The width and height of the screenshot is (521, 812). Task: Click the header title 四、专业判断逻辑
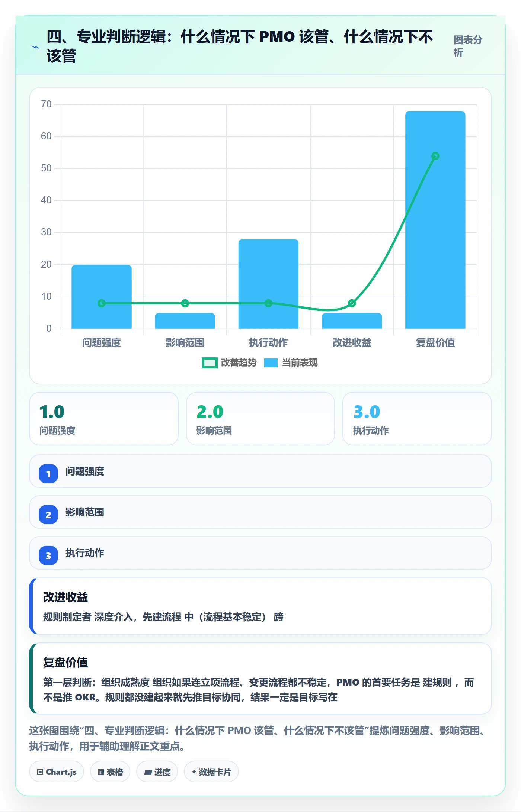(240, 46)
